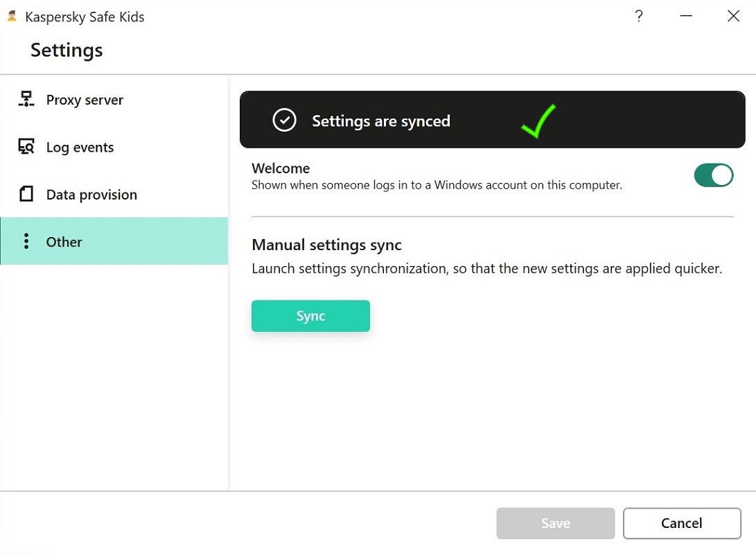Open help with the question mark icon
The image size is (756, 555).
click(x=639, y=17)
